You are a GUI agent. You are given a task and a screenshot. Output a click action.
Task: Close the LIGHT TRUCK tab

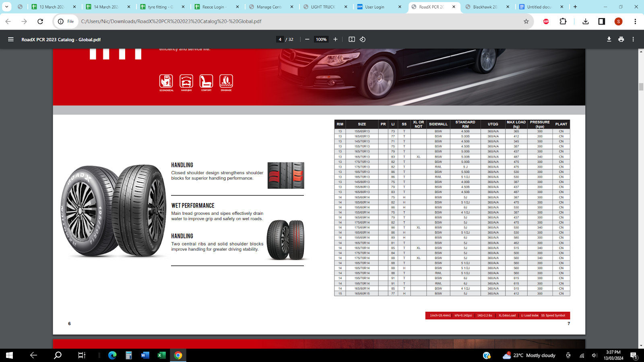pos(346,7)
